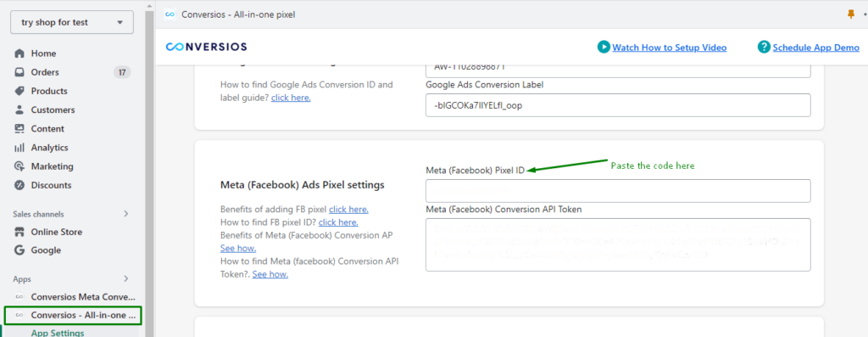Click the Google Ads Conversion Label field

point(618,105)
